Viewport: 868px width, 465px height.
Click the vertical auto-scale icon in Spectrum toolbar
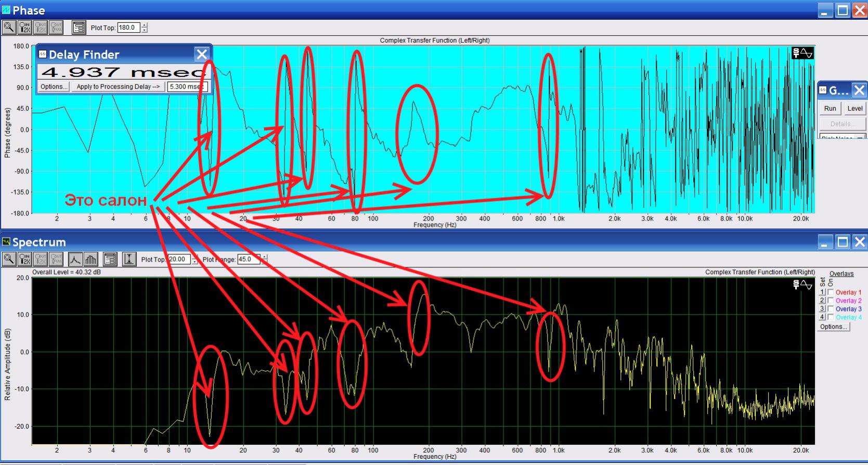coord(129,259)
